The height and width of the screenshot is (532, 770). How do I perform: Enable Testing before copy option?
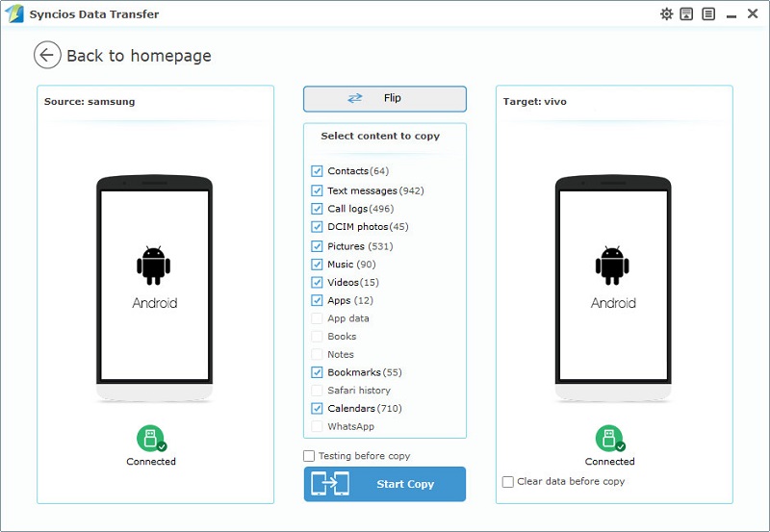coord(309,456)
